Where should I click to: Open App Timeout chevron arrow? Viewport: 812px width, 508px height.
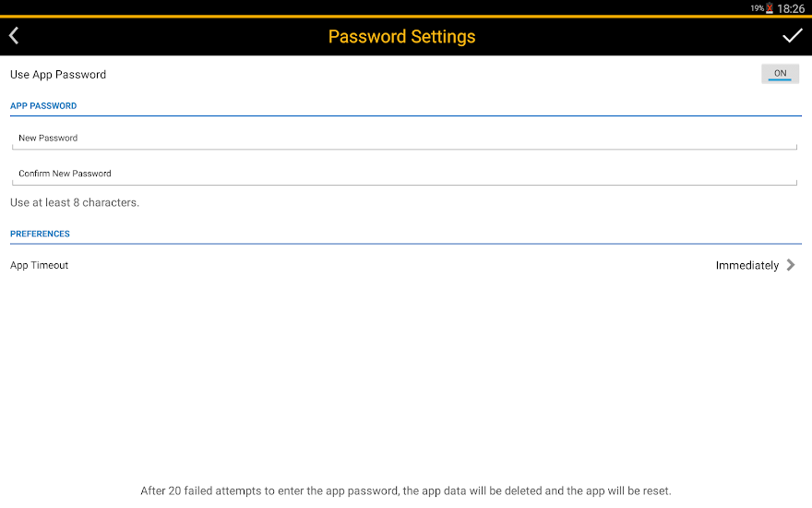click(791, 265)
